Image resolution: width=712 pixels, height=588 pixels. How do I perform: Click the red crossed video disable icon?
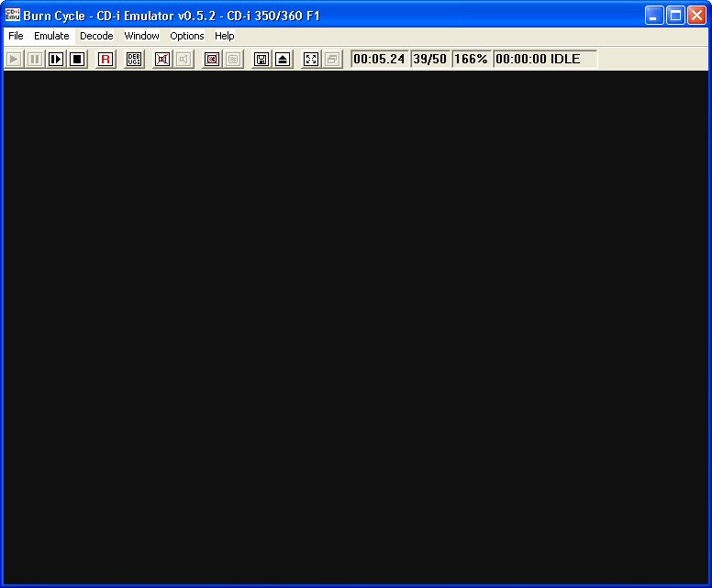(x=212, y=59)
